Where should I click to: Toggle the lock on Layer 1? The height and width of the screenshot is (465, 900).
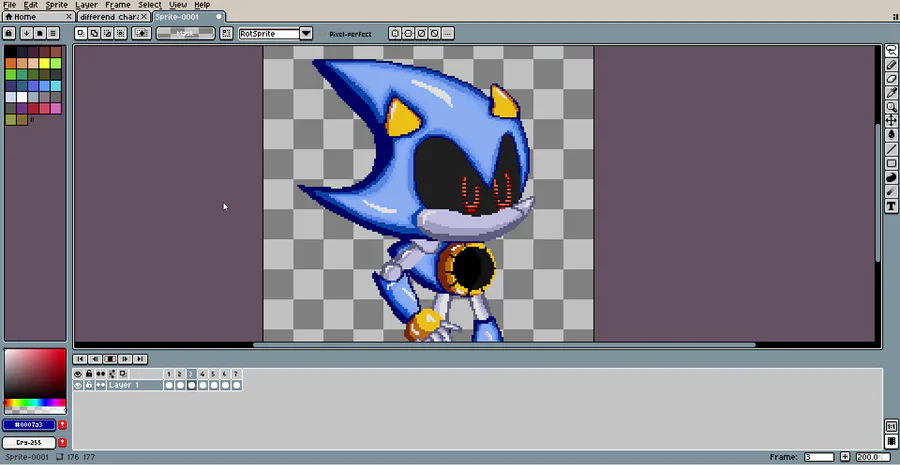click(x=89, y=385)
